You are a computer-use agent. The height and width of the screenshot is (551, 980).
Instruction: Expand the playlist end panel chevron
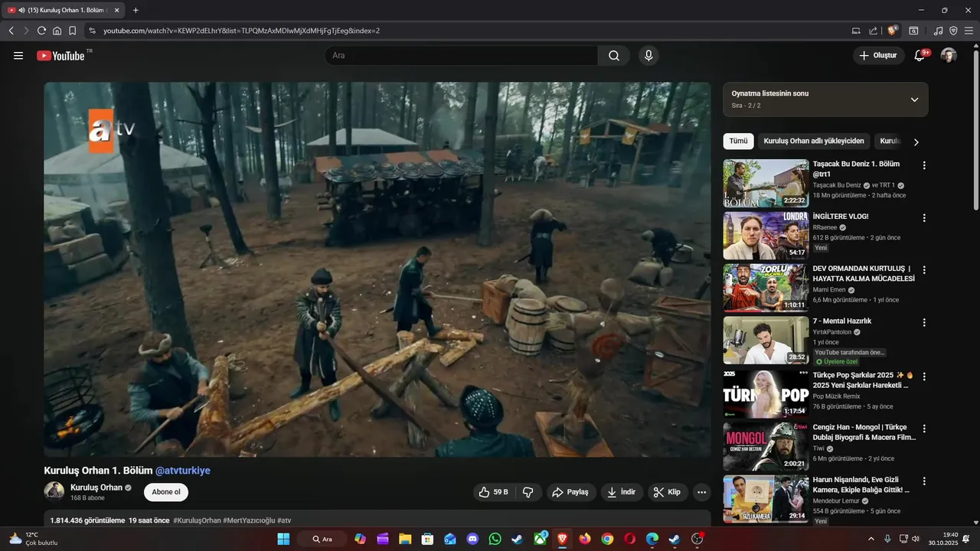coord(914,99)
